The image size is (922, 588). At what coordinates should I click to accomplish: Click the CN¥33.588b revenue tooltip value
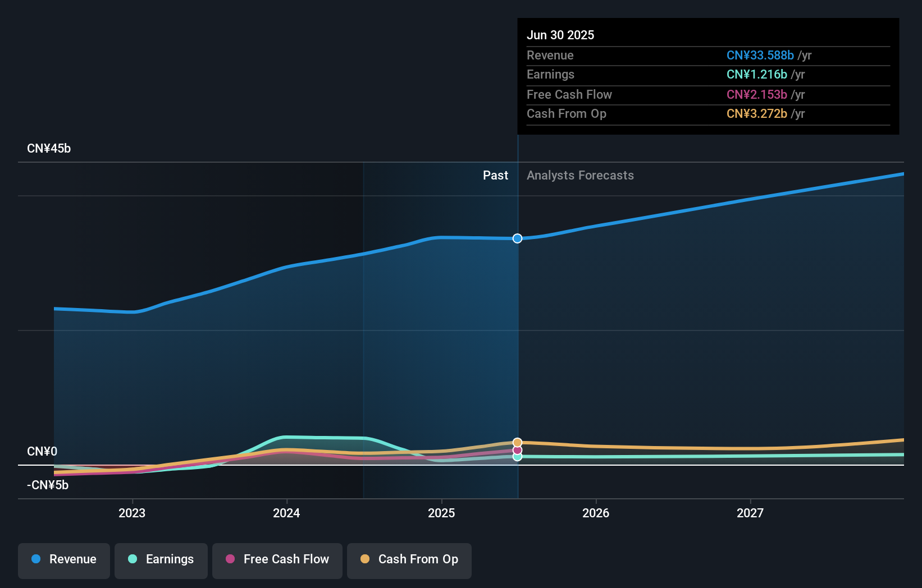(760, 56)
